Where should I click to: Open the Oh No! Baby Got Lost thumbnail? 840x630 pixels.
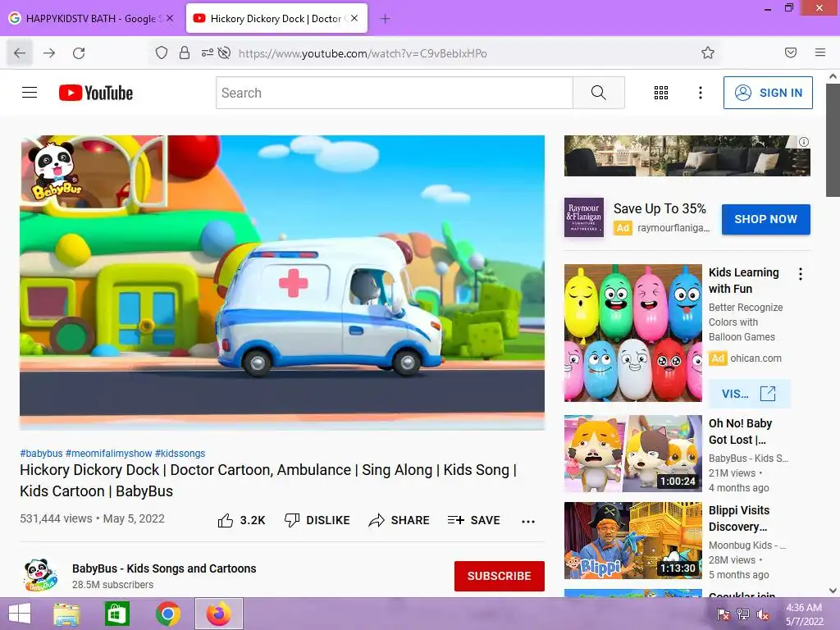[632, 453]
